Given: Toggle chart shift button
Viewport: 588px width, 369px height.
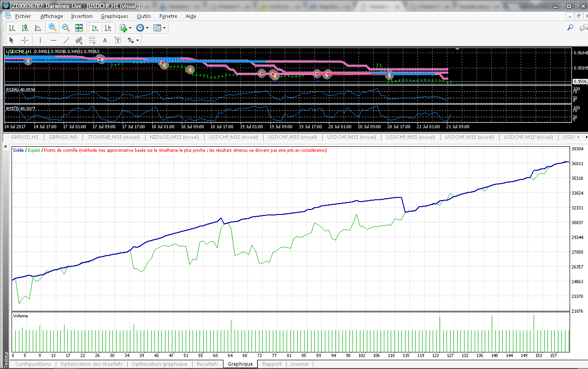Looking at the screenshot, I should pos(108,28).
